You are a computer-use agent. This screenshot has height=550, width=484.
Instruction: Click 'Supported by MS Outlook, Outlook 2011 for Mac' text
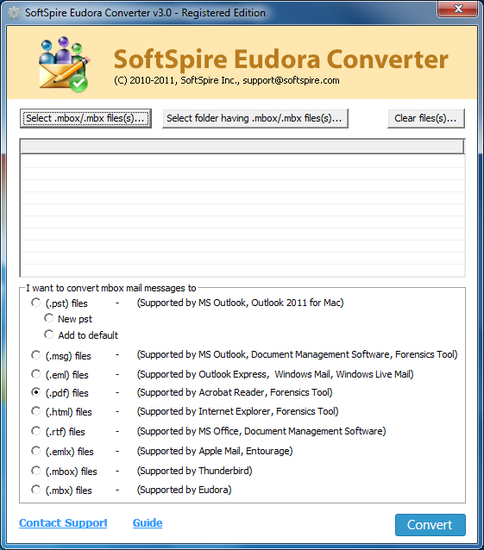click(x=240, y=303)
